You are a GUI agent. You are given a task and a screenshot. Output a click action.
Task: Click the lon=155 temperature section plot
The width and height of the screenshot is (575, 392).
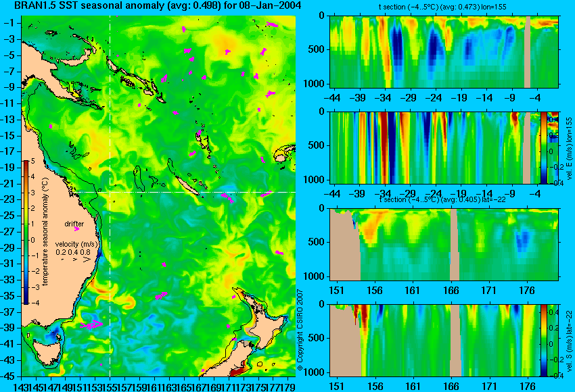444,51
